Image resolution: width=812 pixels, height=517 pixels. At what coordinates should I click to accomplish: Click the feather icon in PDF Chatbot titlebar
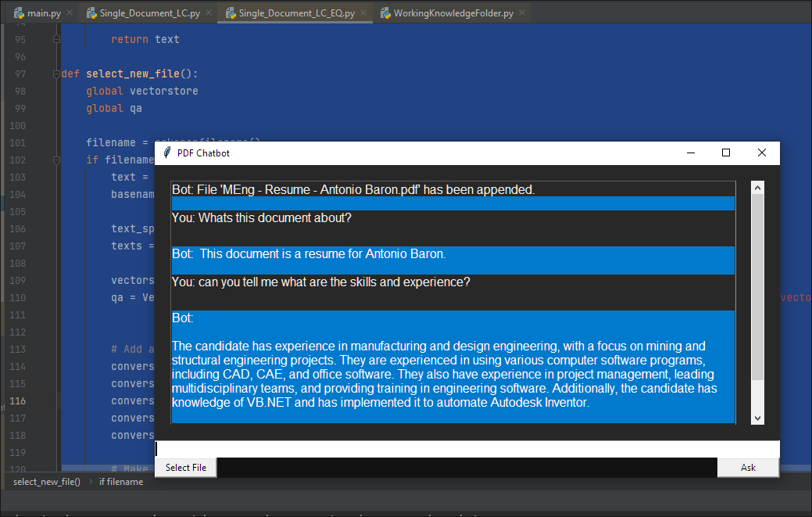[x=166, y=153]
